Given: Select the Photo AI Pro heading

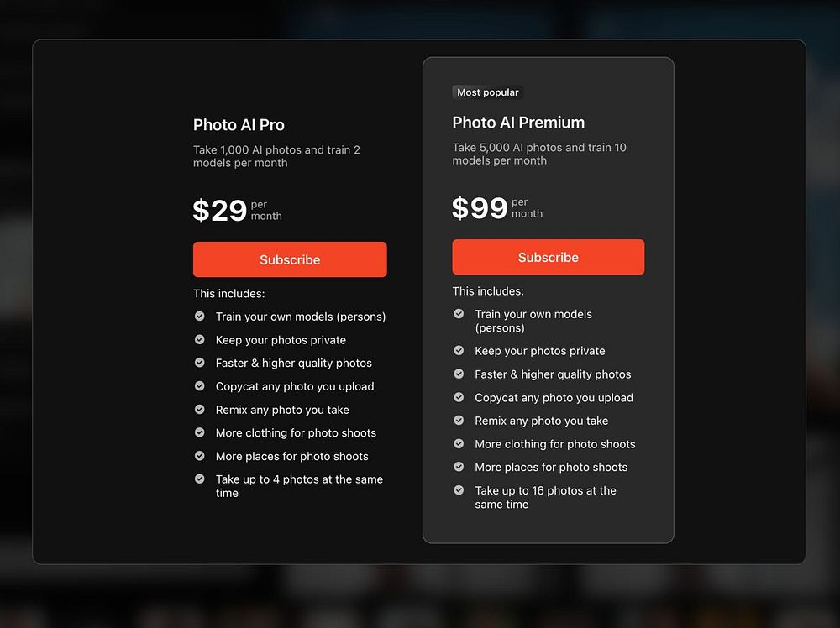Looking at the screenshot, I should (x=239, y=125).
